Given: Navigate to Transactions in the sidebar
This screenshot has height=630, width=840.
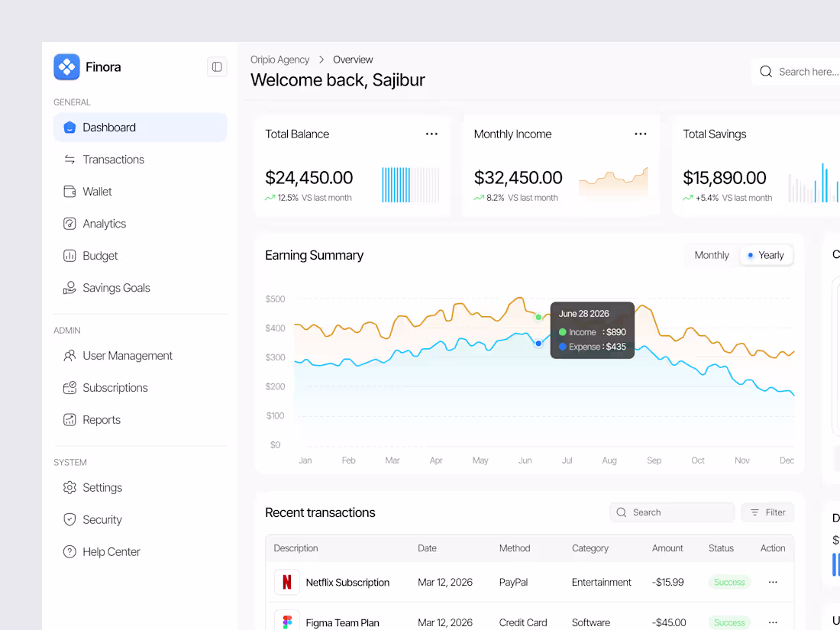Looking at the screenshot, I should (113, 160).
